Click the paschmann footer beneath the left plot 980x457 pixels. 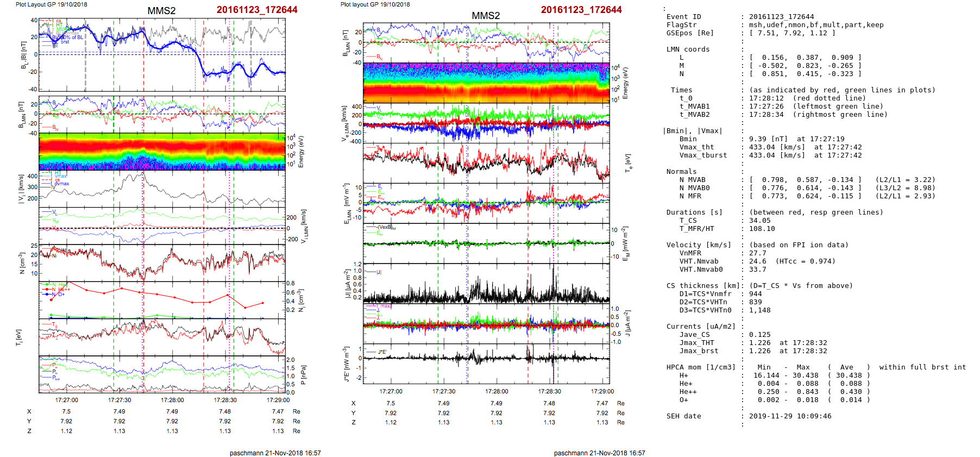[275, 453]
